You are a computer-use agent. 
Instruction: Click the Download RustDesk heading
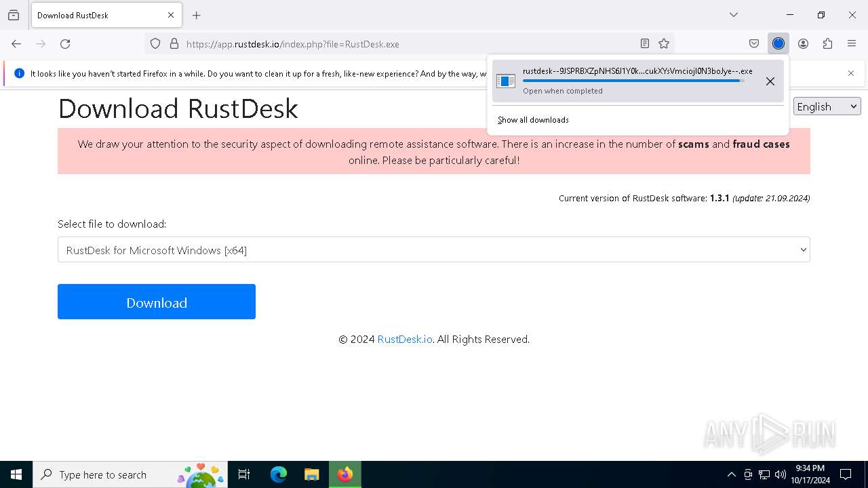point(178,108)
